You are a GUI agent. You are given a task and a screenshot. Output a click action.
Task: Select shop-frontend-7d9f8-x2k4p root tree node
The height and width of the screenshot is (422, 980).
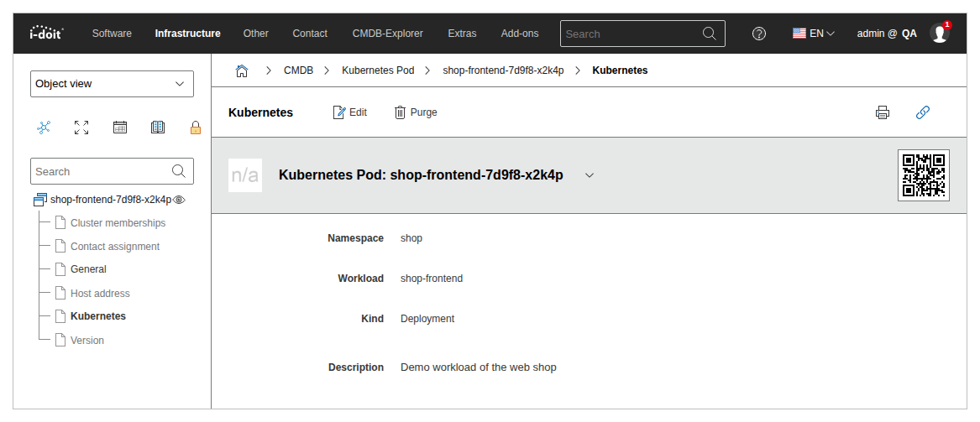click(111, 200)
